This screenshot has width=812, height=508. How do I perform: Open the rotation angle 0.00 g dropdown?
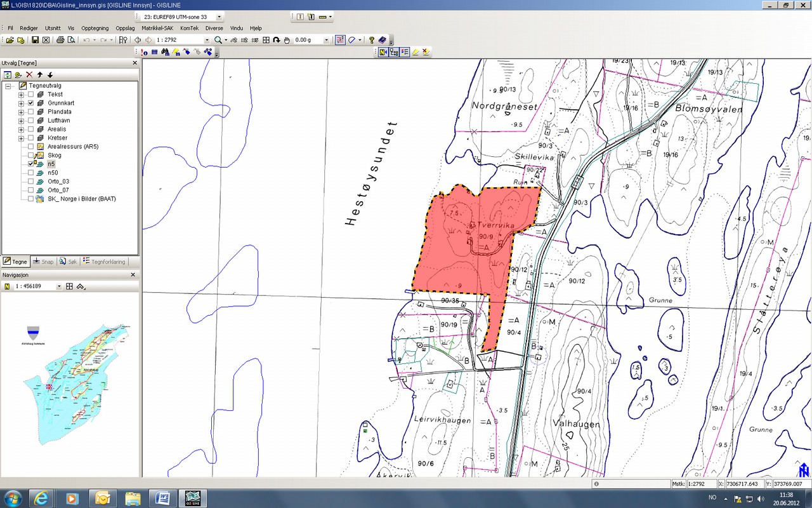327,40
